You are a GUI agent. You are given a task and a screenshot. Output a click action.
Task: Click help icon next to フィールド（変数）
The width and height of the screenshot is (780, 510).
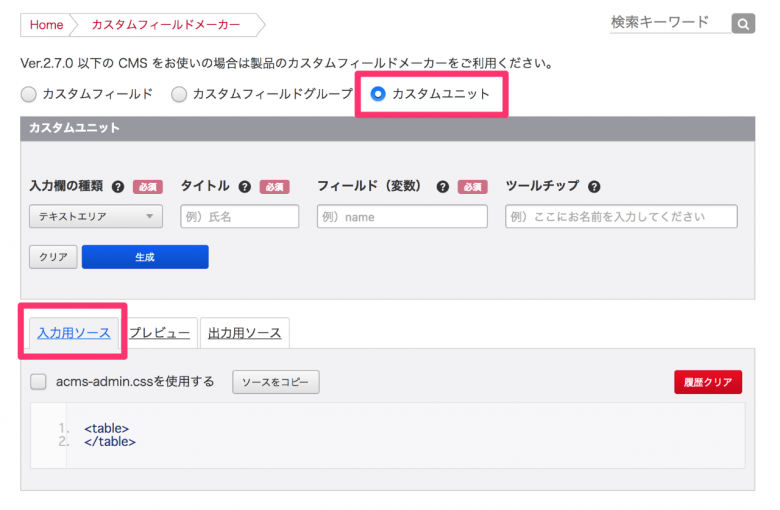tap(442, 187)
